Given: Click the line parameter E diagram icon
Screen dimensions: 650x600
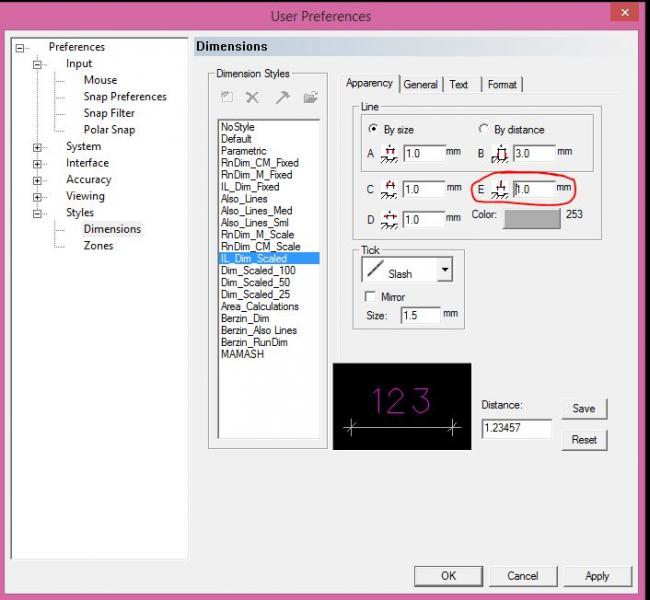Looking at the screenshot, I should 500,189.
